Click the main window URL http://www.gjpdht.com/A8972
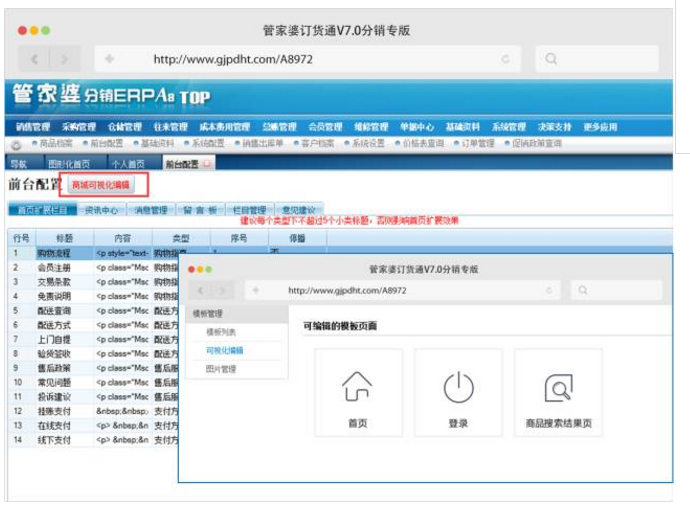Image resolution: width=690 pixels, height=513 pixels. pos(233,59)
